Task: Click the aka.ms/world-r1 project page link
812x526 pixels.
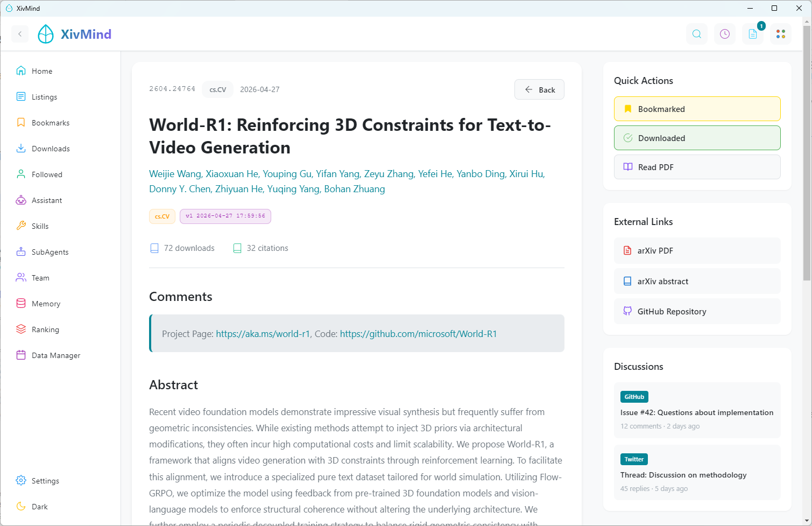Action: [263, 334]
